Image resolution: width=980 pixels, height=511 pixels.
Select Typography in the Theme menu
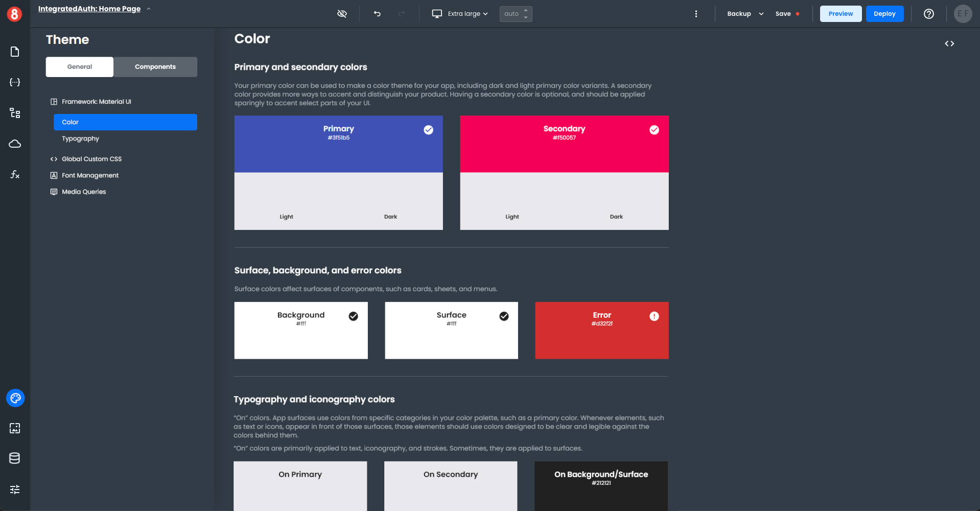click(x=80, y=138)
